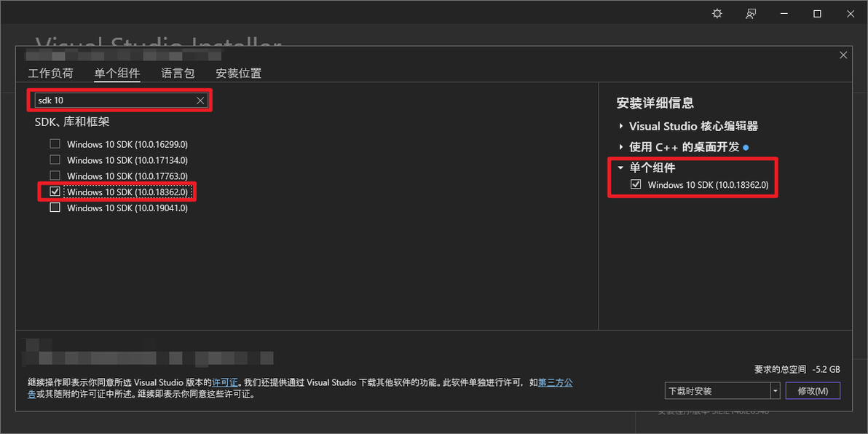868x434 pixels.
Task: Open the 下载时安装 dropdown arrow
Action: tap(775, 391)
